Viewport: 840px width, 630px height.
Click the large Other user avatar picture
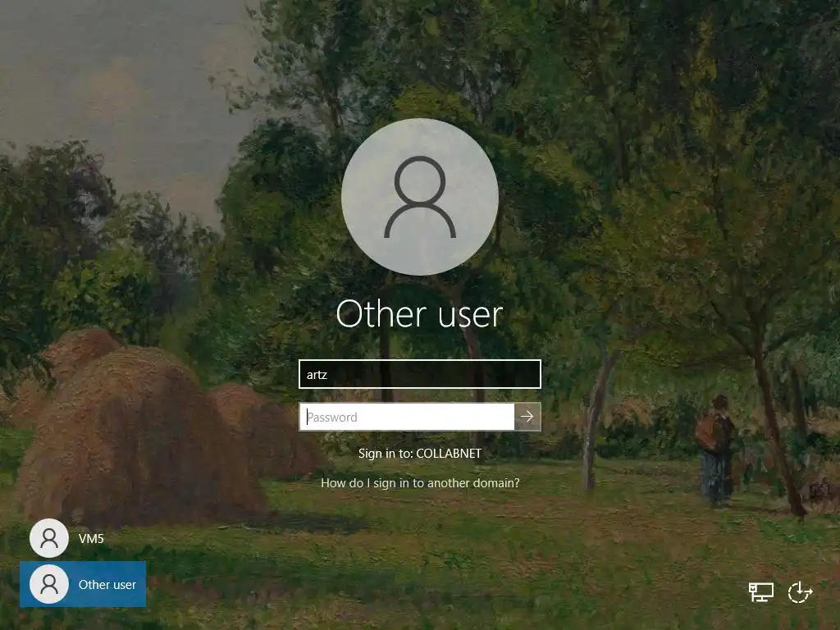420,197
